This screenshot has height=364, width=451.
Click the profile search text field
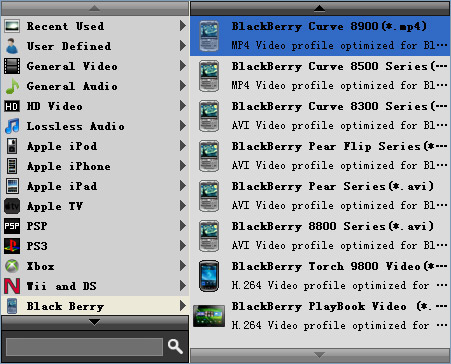click(x=84, y=347)
